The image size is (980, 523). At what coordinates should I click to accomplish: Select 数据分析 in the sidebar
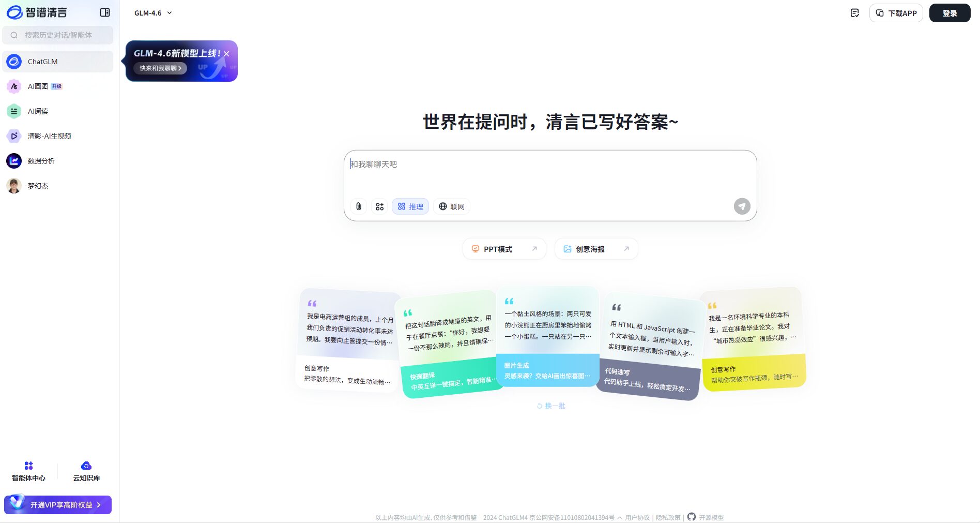click(x=41, y=161)
